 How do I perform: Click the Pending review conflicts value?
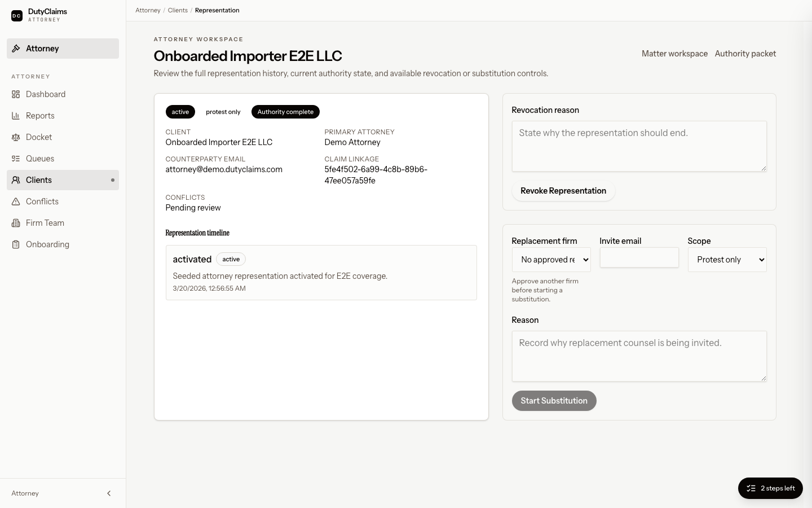[193, 208]
